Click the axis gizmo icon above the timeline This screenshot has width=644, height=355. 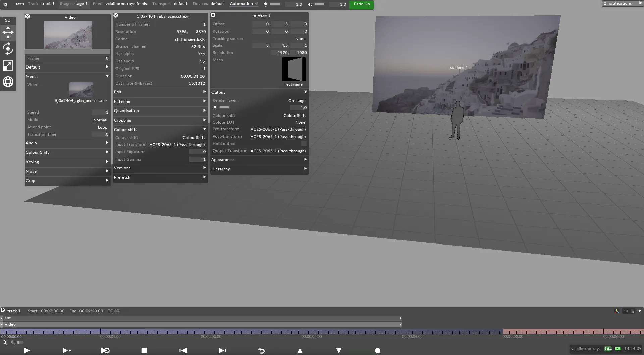coord(617,311)
